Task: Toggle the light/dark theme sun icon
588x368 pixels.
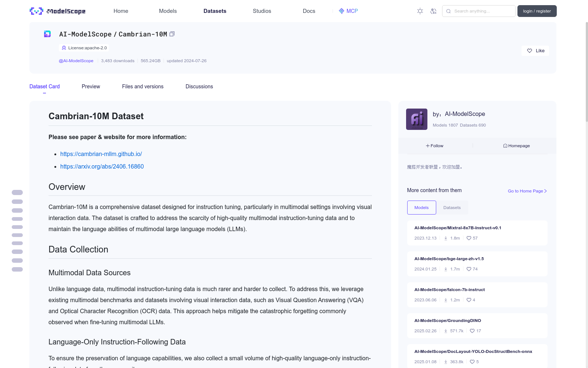Action: coord(420,11)
